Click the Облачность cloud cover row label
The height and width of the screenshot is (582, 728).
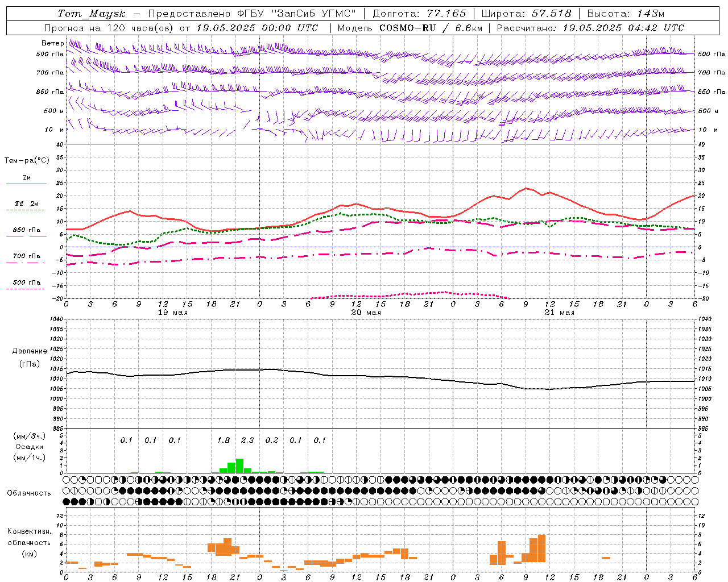tap(29, 493)
